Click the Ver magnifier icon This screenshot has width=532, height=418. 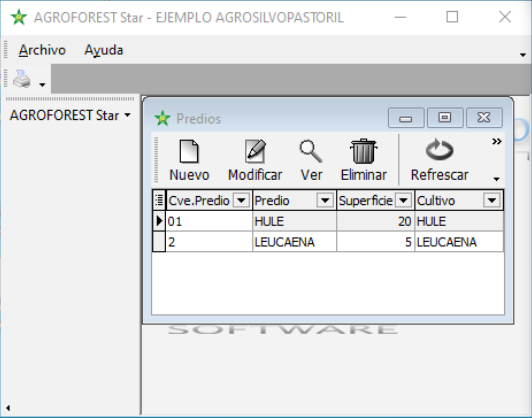310,151
